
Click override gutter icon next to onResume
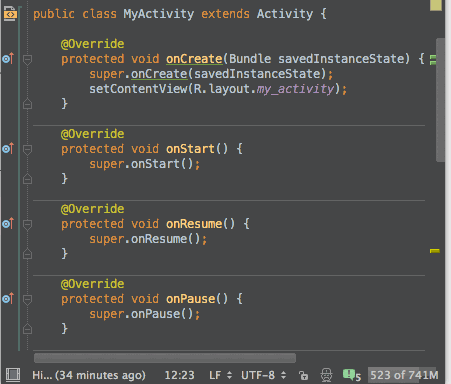[x=8, y=224]
